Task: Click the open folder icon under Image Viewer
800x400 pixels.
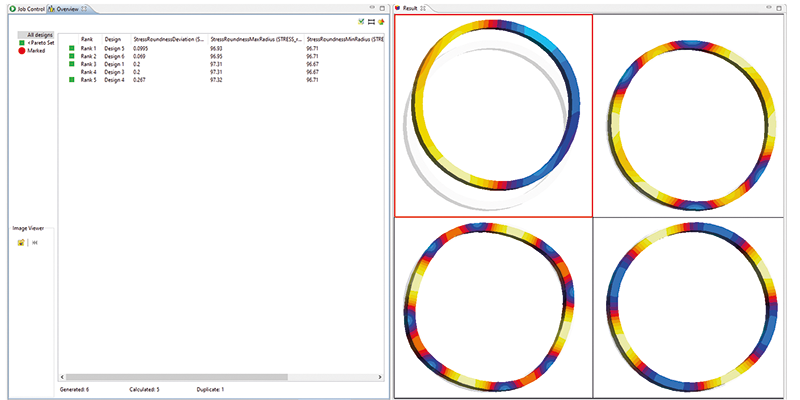Action: pyautogui.click(x=21, y=242)
